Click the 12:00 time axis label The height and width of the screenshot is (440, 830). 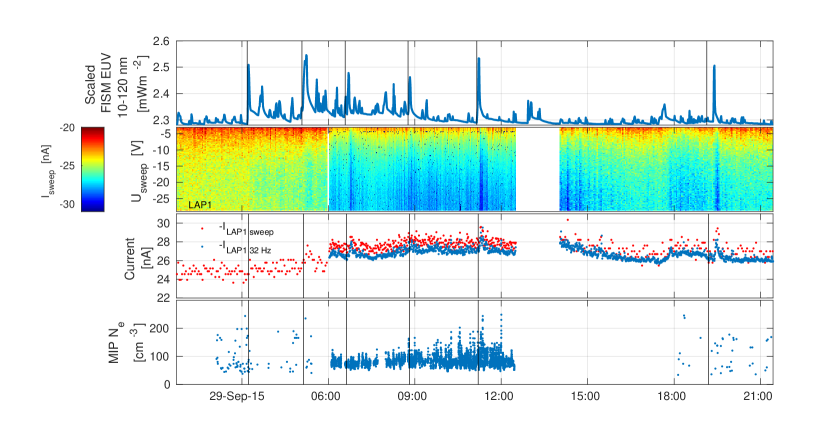click(499, 396)
